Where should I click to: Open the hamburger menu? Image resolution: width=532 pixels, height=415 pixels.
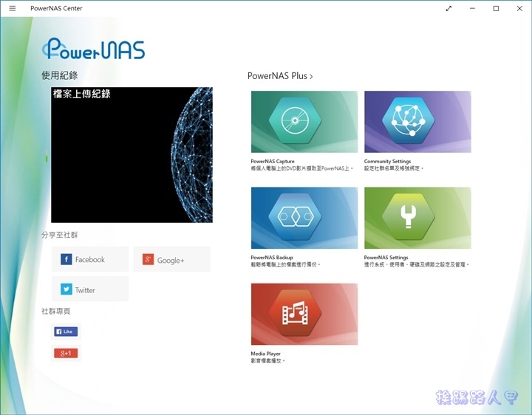click(x=13, y=8)
